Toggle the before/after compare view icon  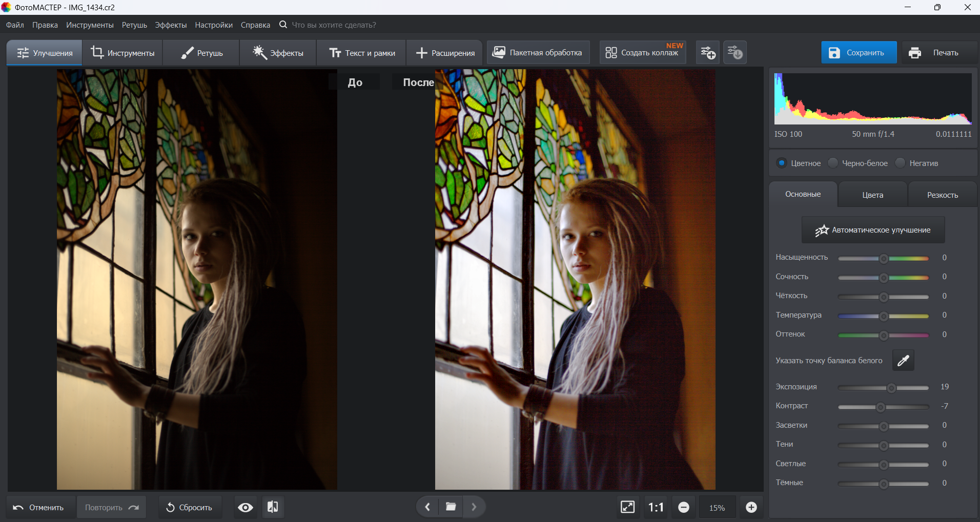273,507
